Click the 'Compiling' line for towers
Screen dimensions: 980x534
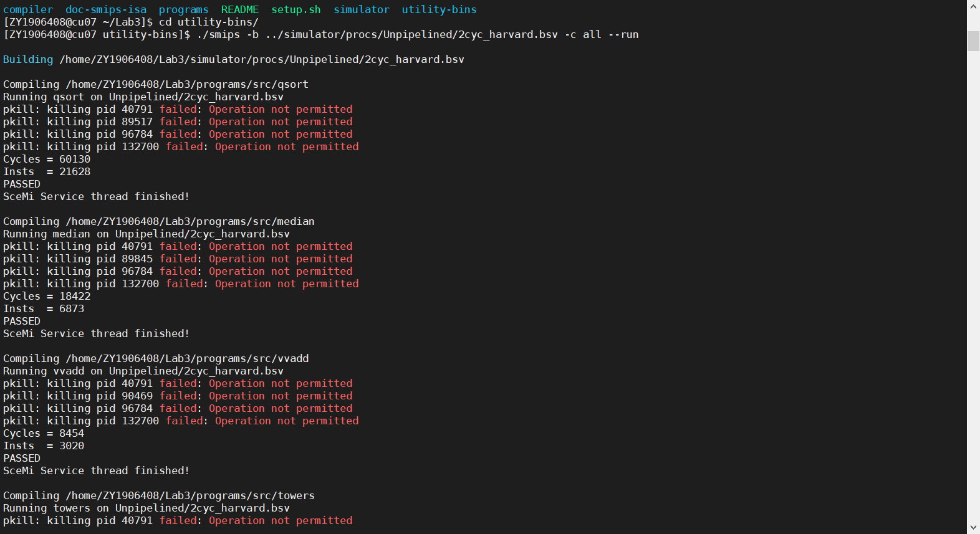tap(159, 495)
